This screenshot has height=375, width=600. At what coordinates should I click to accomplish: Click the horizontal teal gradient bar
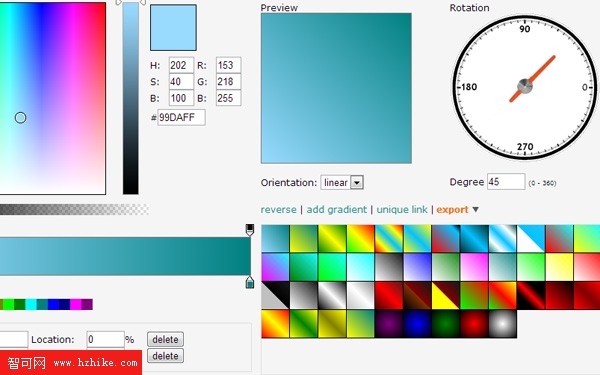(x=125, y=256)
